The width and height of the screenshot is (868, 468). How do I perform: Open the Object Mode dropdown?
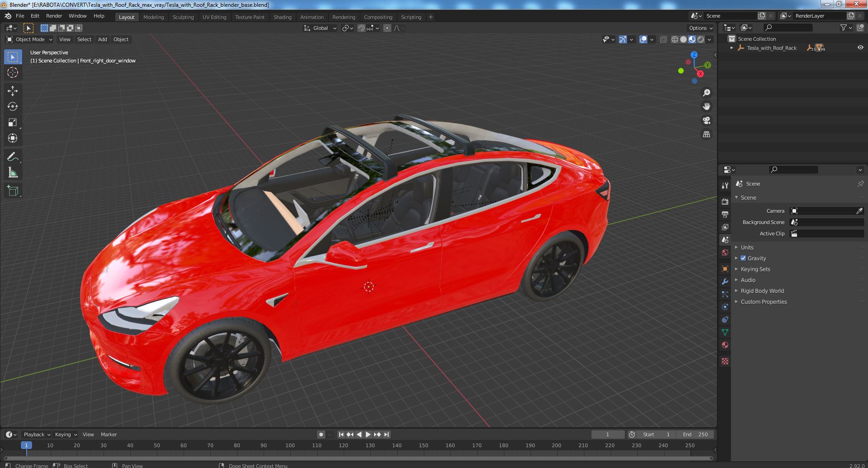point(29,39)
